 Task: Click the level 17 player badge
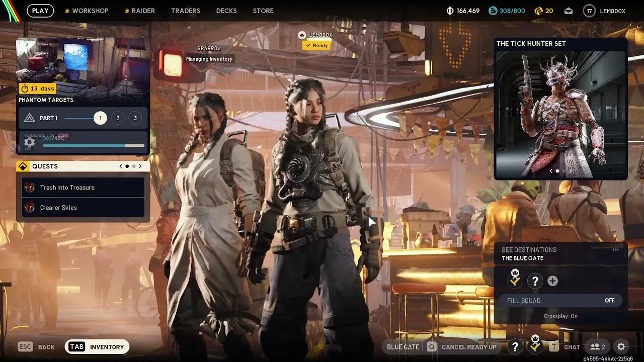click(x=589, y=11)
